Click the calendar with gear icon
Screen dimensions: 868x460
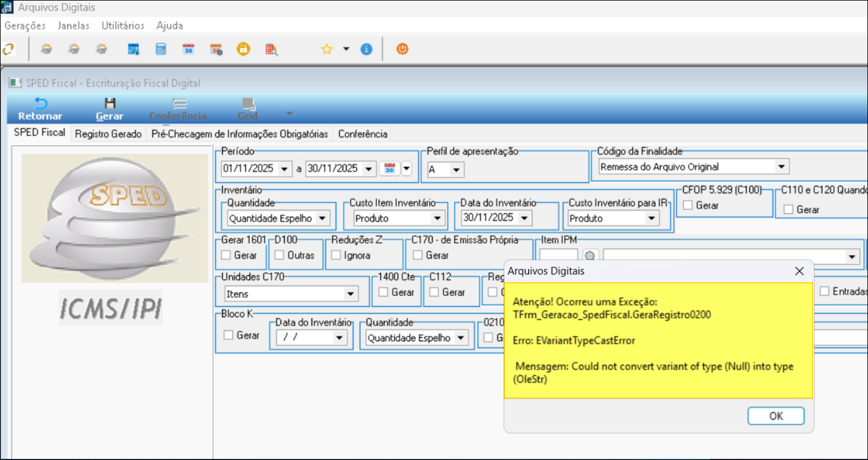tap(216, 50)
